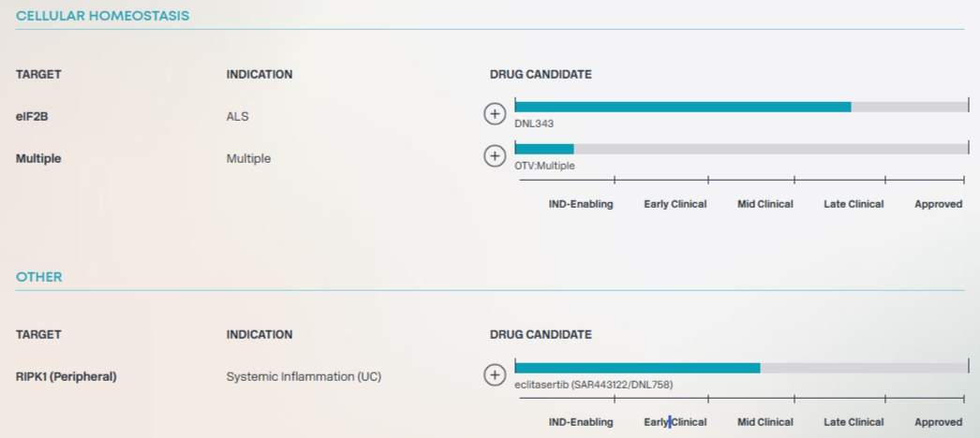Click the Other section heading
This screenshot has width=980, height=438.
(x=39, y=277)
